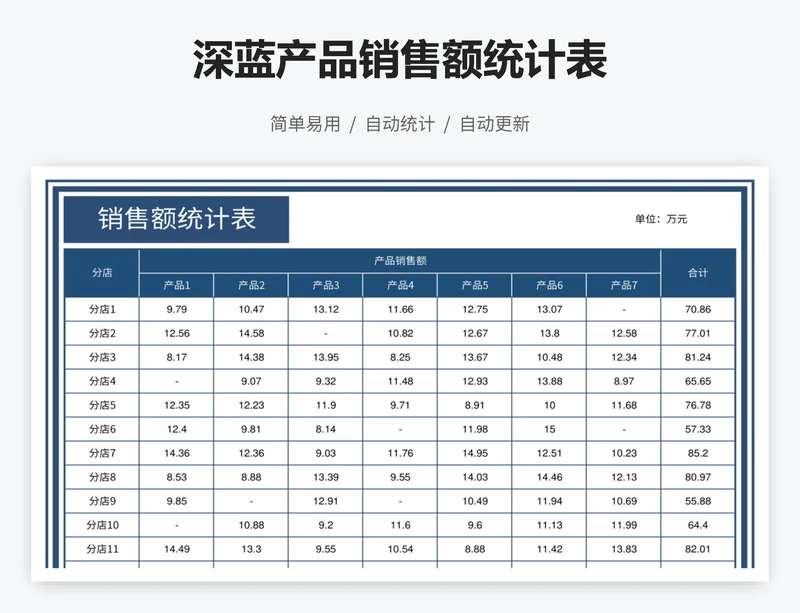Click cell 14.49 in 分店11 row
The height and width of the screenshot is (613, 800).
click(x=177, y=549)
